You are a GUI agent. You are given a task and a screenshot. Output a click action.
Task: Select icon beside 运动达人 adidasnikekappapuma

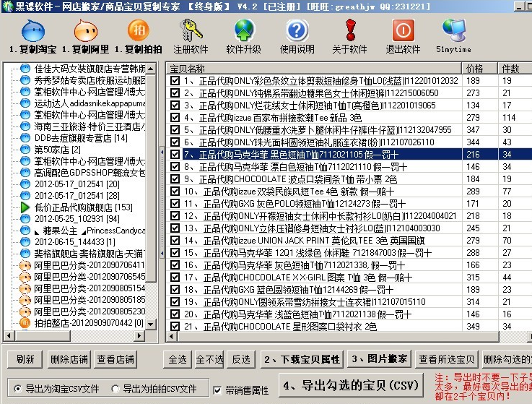pyautogui.click(x=25, y=103)
